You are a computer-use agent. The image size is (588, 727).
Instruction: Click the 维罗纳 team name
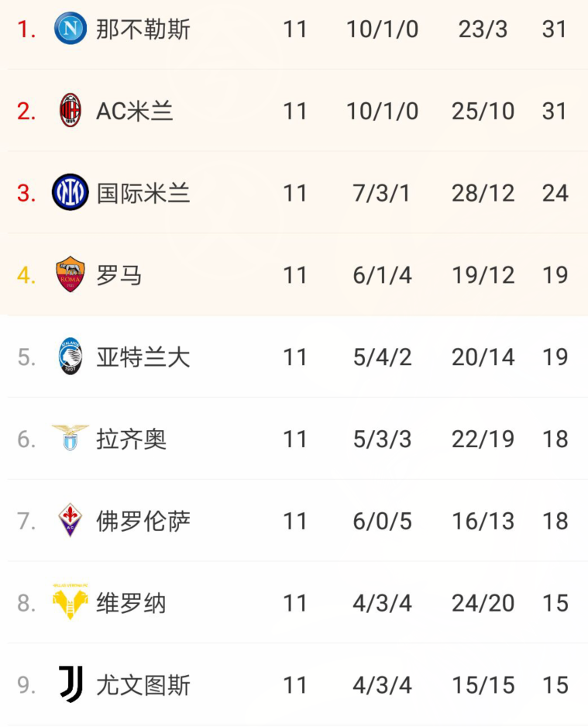[x=131, y=603]
